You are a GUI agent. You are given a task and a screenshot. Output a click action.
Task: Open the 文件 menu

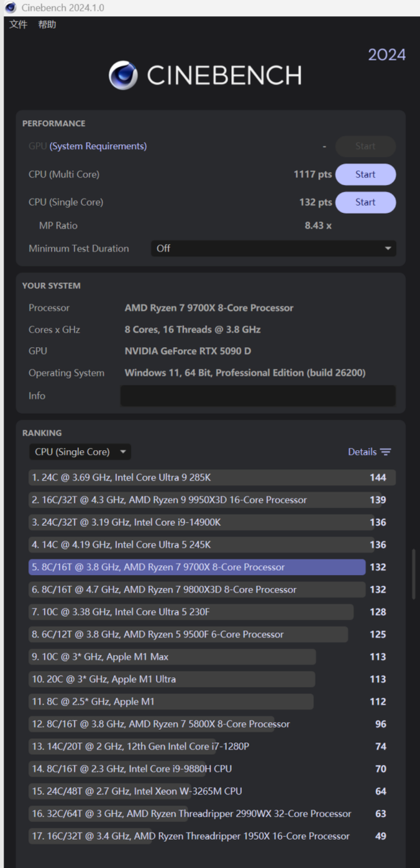click(x=18, y=25)
